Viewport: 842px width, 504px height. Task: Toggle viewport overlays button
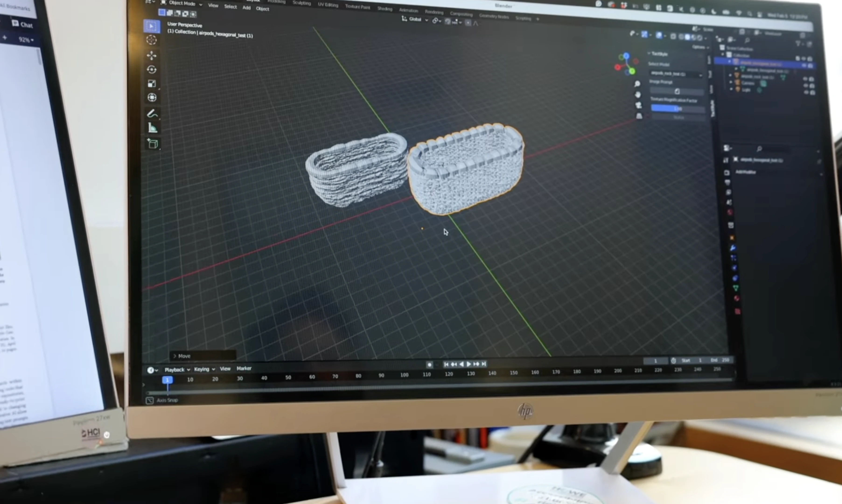[659, 35]
